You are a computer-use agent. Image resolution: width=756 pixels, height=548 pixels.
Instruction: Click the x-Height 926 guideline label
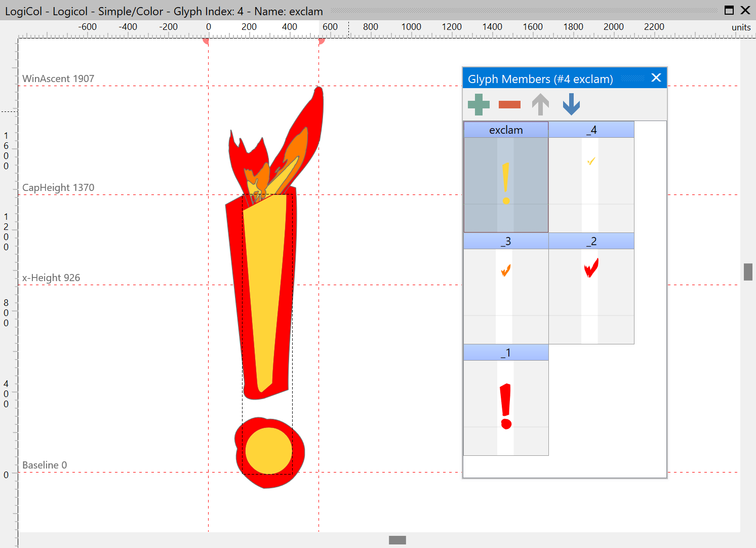51,278
